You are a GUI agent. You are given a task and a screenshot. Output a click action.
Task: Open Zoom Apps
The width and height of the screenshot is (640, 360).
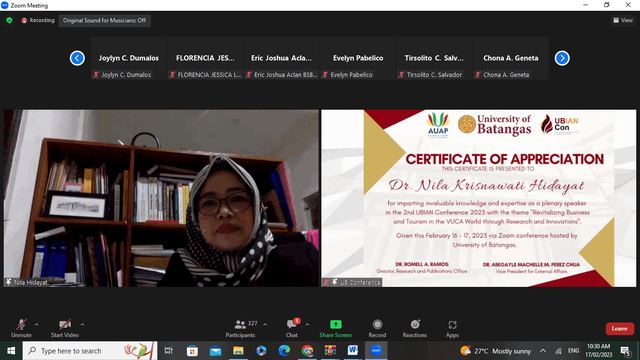tap(452, 328)
